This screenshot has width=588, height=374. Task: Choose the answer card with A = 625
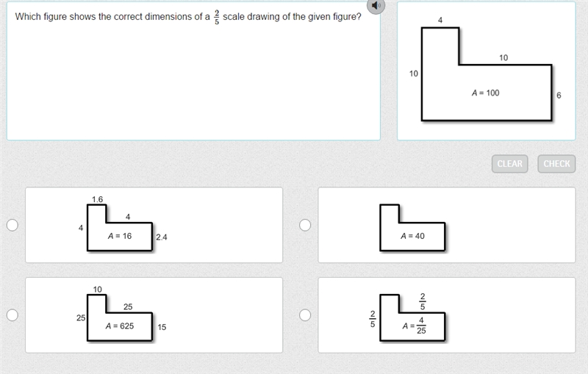154,315
